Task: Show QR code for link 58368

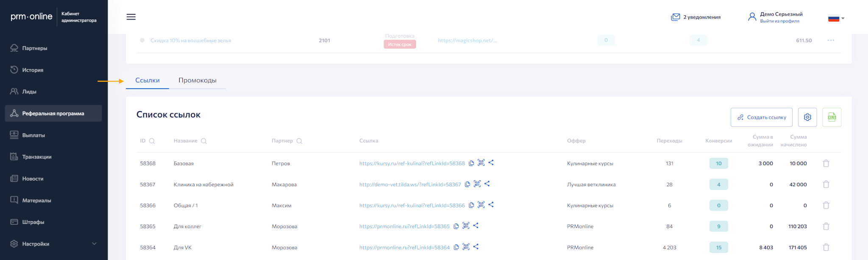Action: 481,162
